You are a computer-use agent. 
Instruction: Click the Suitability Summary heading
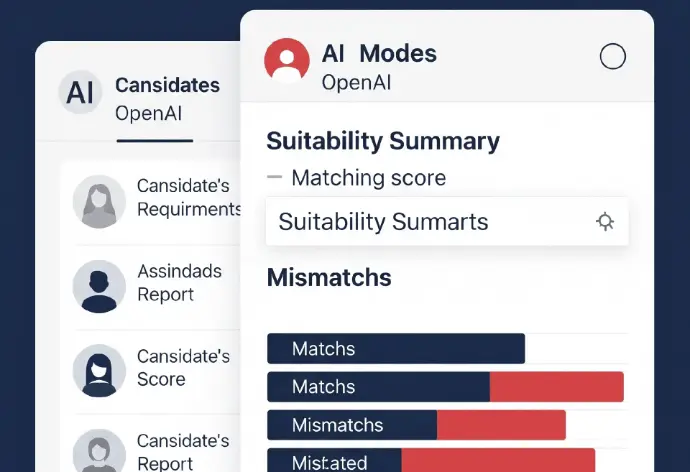click(x=383, y=140)
